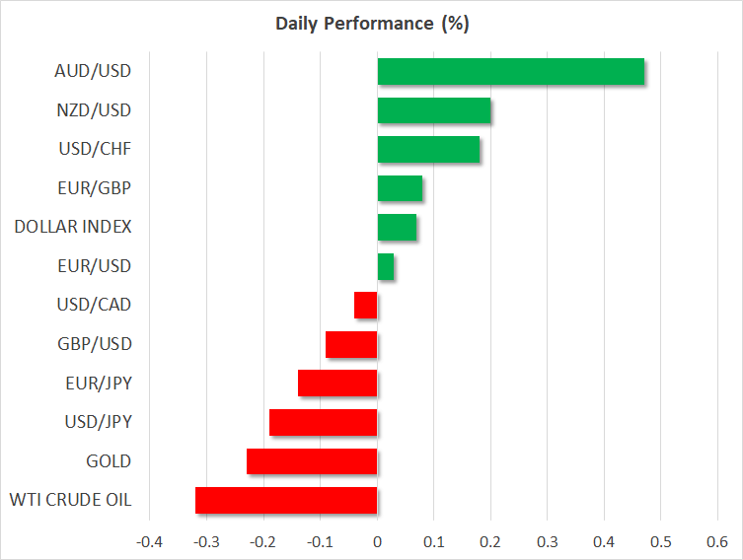
Task: Click the GOLD category label
Action: (109, 461)
